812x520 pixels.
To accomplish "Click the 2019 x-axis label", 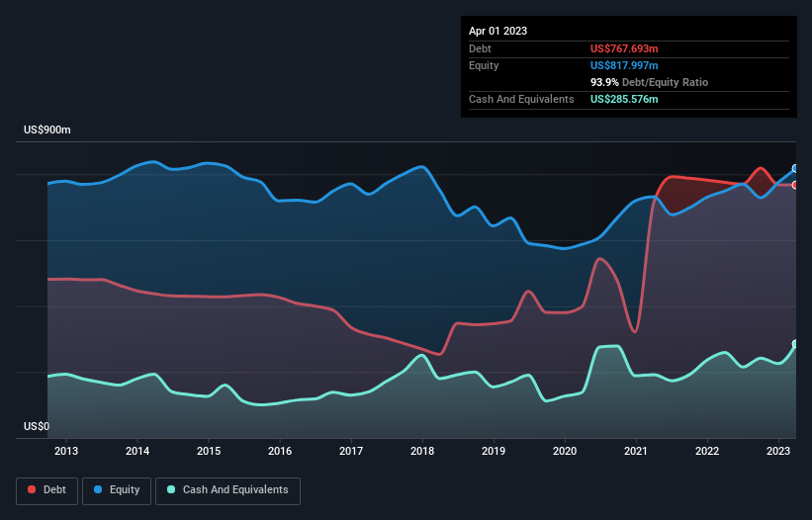I will [x=494, y=451].
